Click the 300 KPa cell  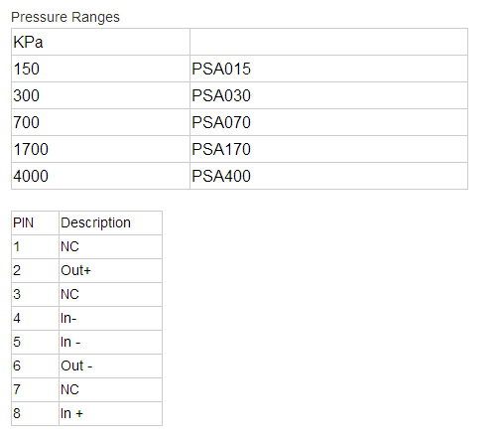pos(100,95)
